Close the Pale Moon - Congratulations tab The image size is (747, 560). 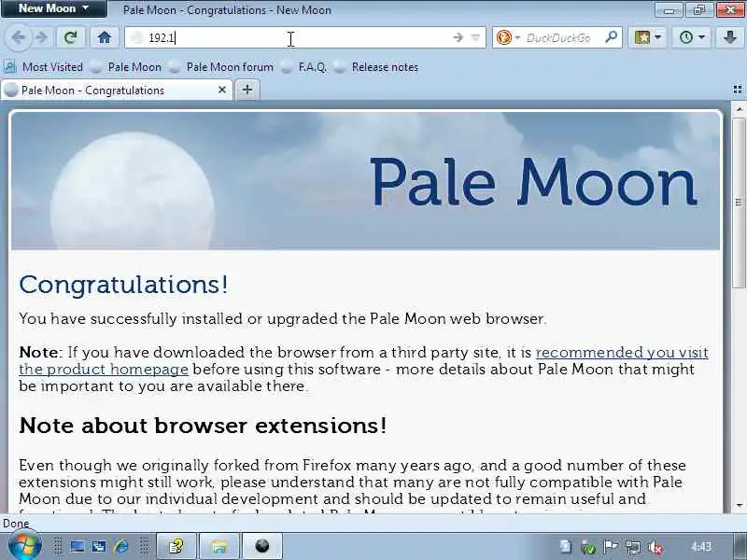tap(222, 90)
